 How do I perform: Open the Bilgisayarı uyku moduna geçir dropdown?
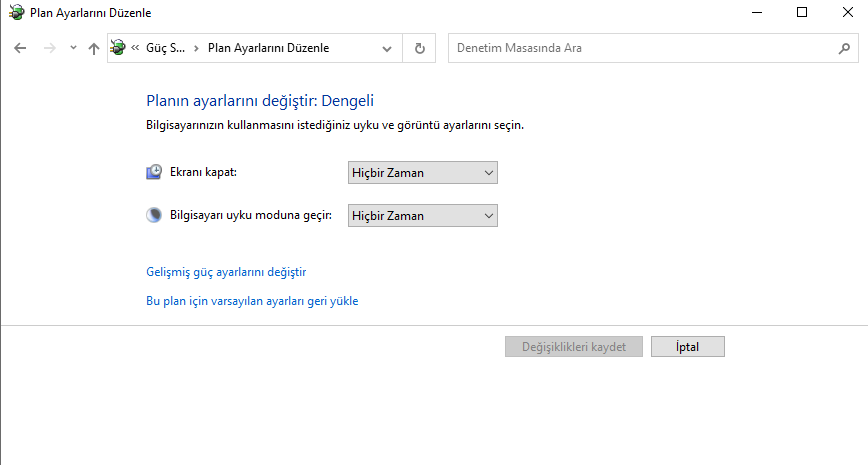coord(422,215)
